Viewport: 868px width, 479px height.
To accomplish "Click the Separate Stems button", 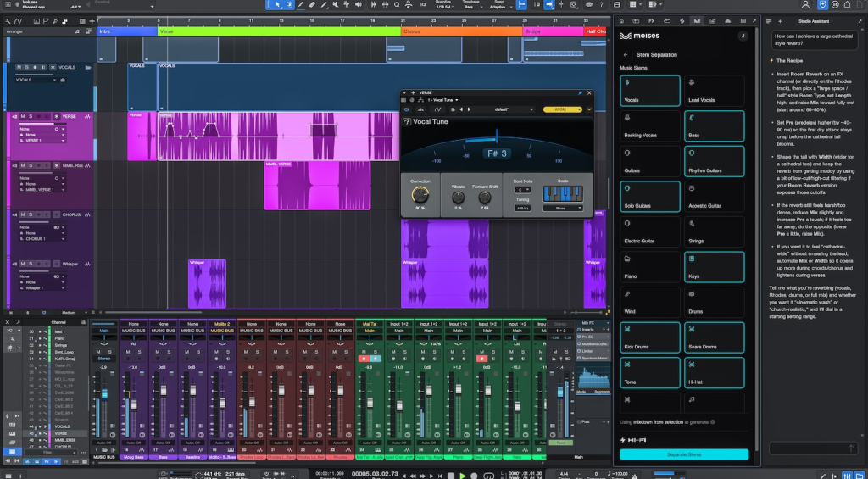I will tap(684, 454).
